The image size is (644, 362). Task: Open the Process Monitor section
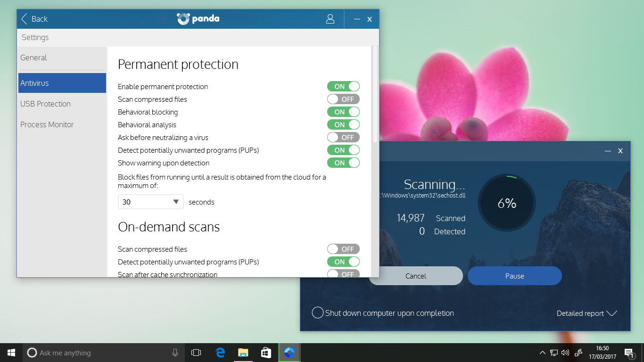62,124
